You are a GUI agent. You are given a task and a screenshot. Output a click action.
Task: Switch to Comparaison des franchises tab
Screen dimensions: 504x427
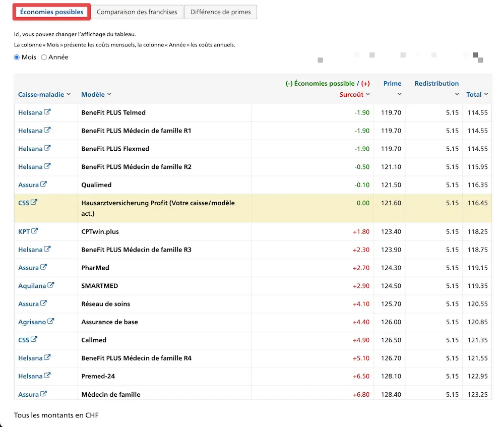pyautogui.click(x=137, y=12)
